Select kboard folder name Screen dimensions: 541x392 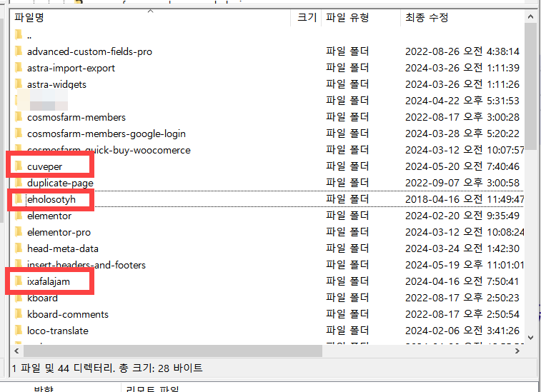point(42,298)
